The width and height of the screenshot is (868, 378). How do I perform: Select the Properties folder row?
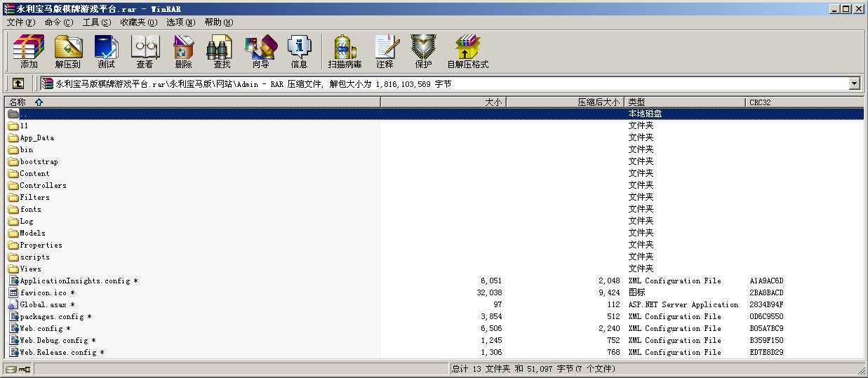point(434,245)
